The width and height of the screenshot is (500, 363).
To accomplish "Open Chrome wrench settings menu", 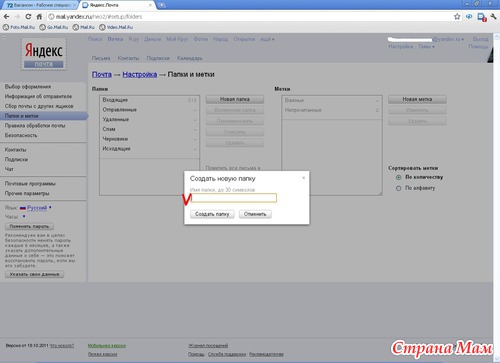I will click(494, 17).
